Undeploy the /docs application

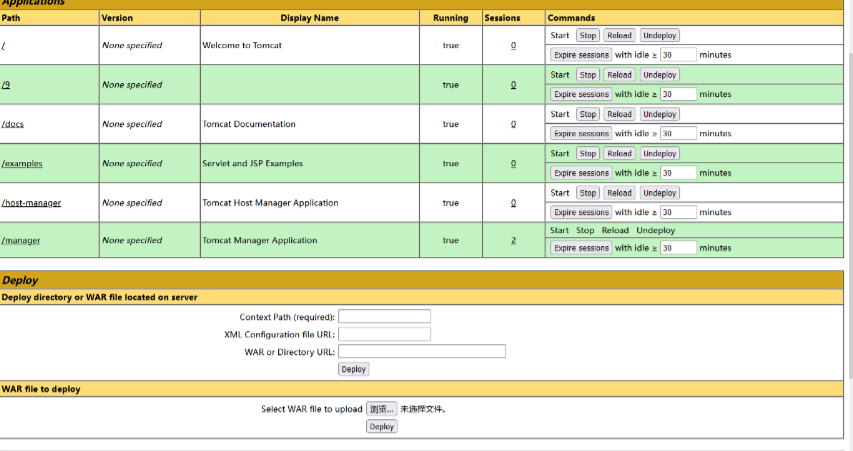point(659,114)
